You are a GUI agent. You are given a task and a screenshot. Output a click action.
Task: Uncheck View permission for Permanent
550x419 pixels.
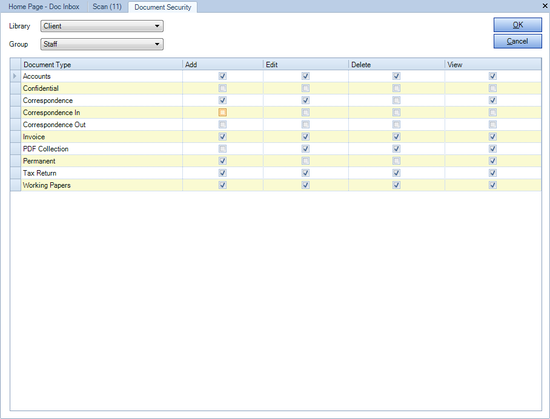pos(493,161)
